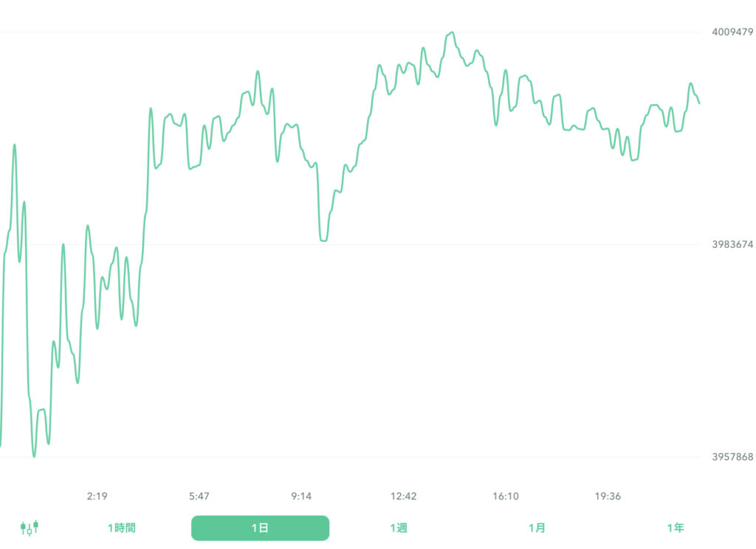The image size is (756, 549).
Task: Click the lowest trough of the price line
Action: [x=34, y=456]
